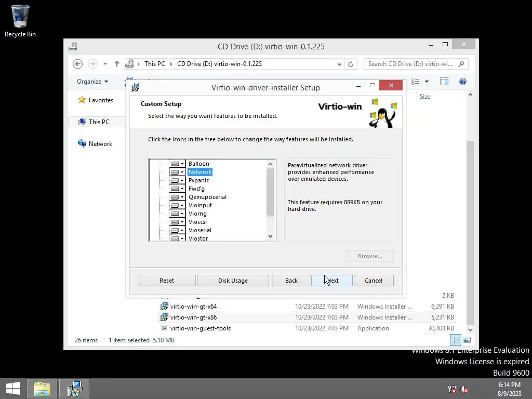532x399 pixels.
Task: Switch Explorer to details view icon
Action: (x=456, y=340)
